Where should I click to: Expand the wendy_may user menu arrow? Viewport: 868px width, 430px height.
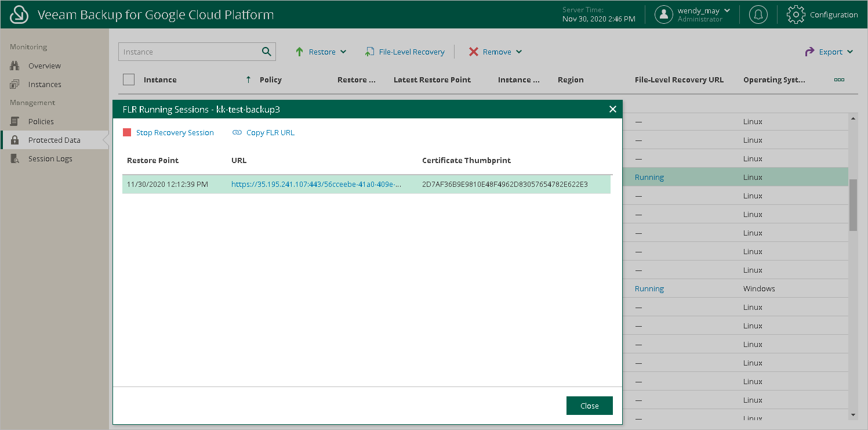click(x=727, y=10)
